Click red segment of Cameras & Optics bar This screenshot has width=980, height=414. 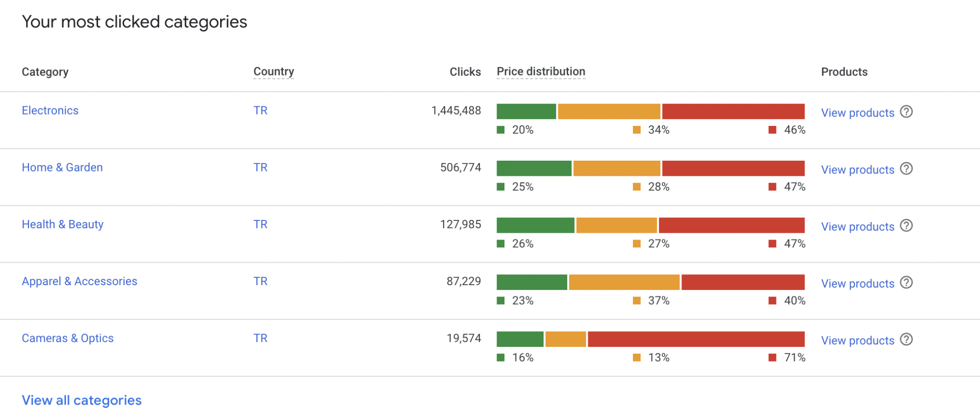point(696,339)
